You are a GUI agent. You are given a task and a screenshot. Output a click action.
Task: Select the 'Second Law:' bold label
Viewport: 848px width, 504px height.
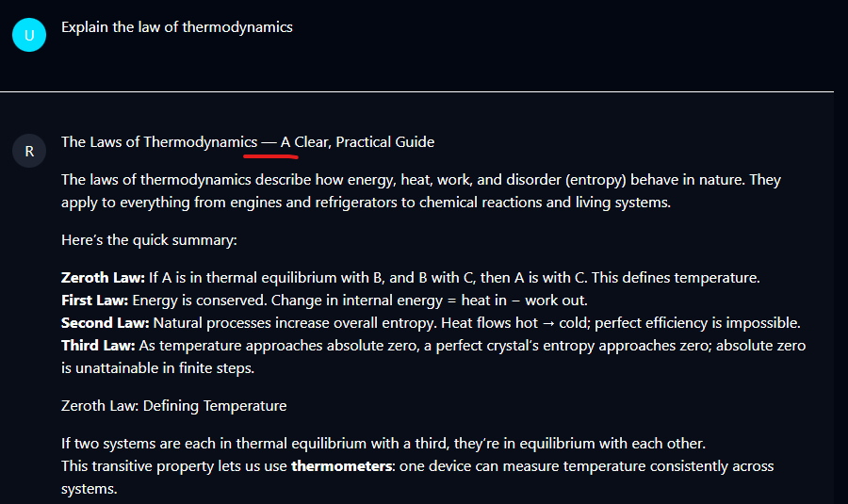click(105, 323)
